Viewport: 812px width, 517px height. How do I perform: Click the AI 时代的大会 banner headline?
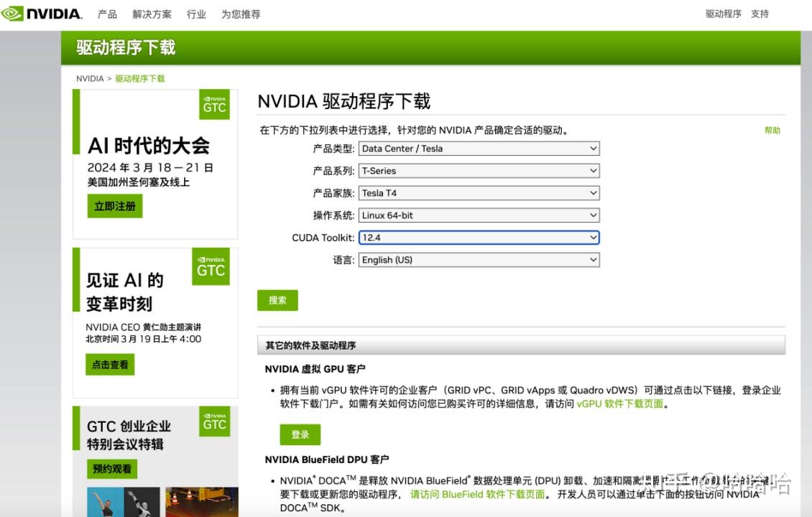tap(149, 146)
